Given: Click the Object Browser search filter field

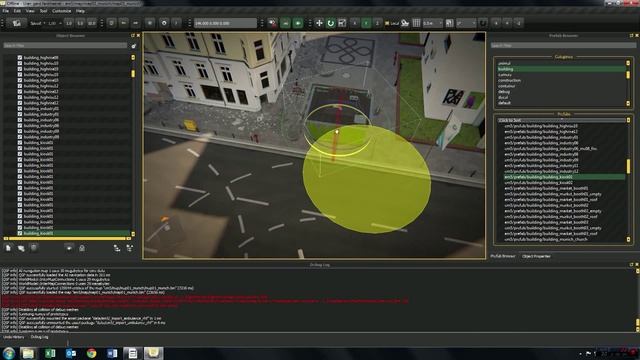Looking at the screenshot, I should 65,46.
